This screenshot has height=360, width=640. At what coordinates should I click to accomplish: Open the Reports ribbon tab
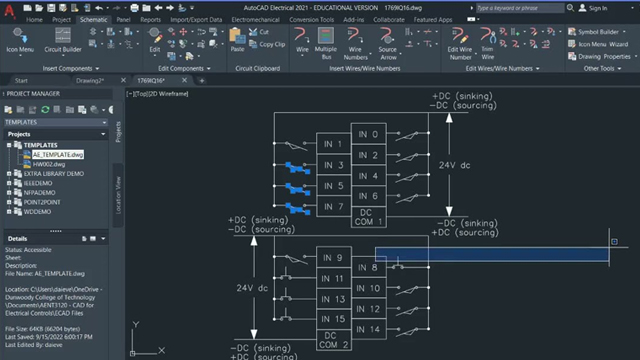tap(150, 20)
